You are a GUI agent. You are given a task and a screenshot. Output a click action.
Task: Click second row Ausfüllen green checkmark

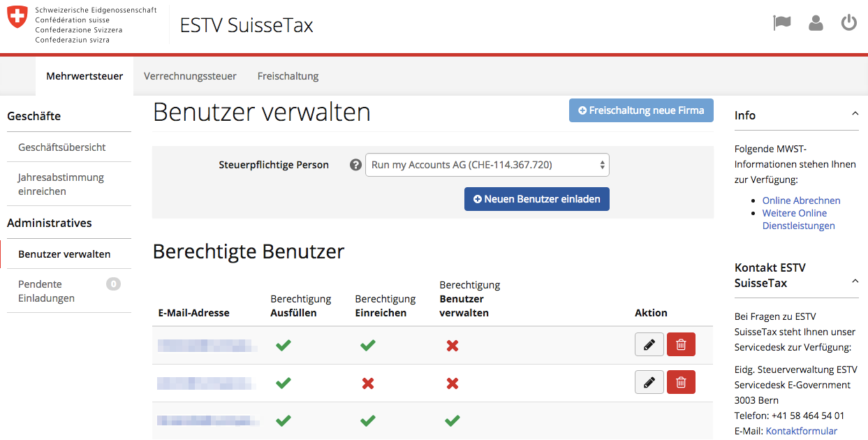[283, 383]
